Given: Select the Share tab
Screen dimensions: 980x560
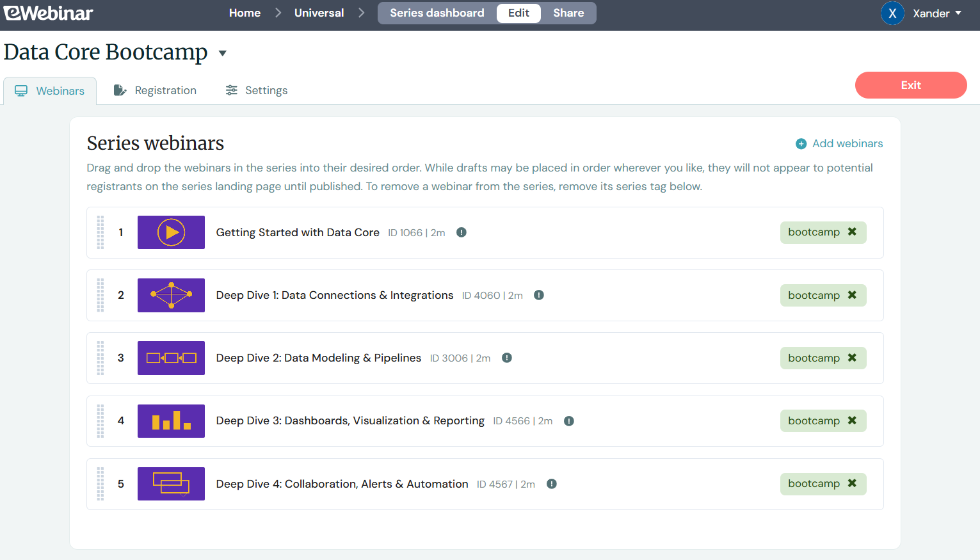Looking at the screenshot, I should (568, 13).
